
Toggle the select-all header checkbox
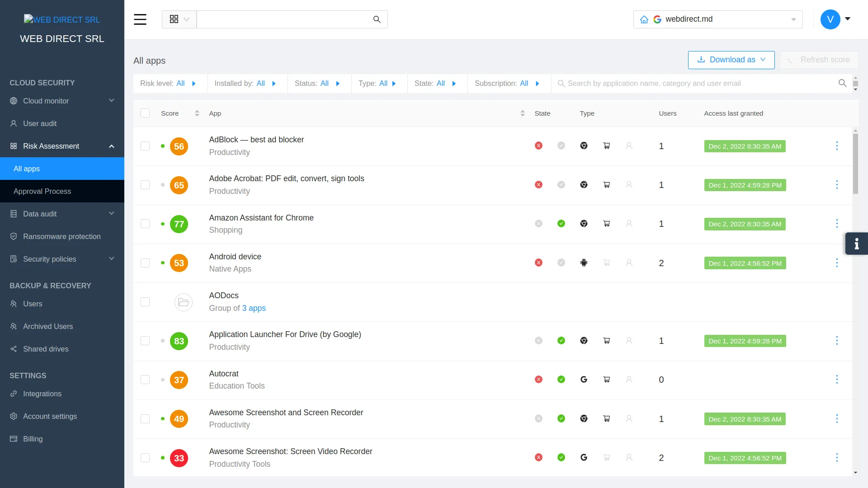click(x=145, y=113)
